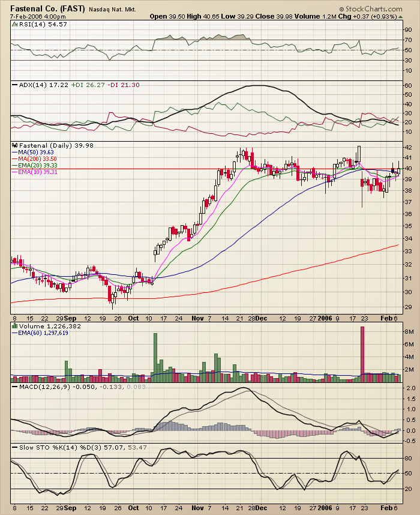Click the ADX(14) 17.22 label
The width and height of the screenshot is (420, 515).
44,85
